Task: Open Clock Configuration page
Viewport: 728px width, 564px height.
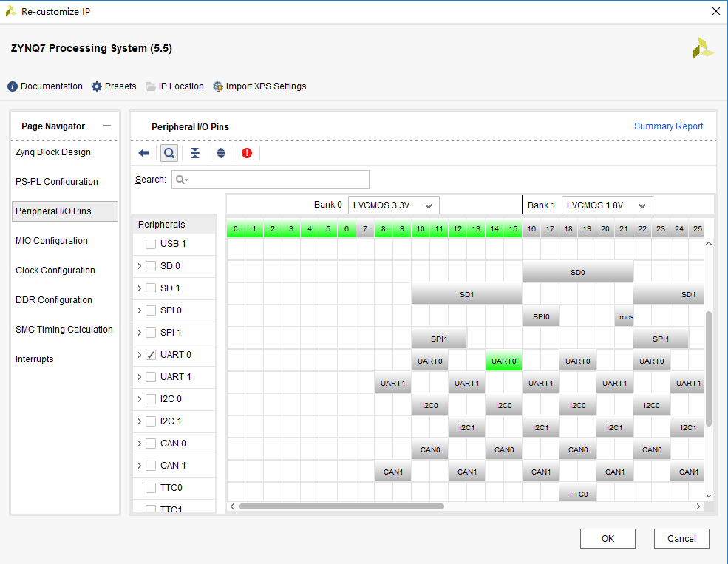Action: point(55,270)
